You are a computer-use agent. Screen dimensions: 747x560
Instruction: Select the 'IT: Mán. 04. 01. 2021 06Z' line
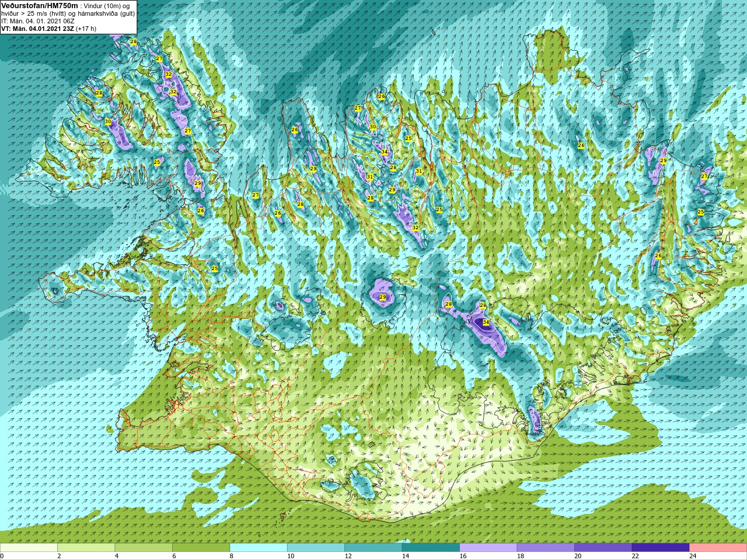[x=38, y=21]
